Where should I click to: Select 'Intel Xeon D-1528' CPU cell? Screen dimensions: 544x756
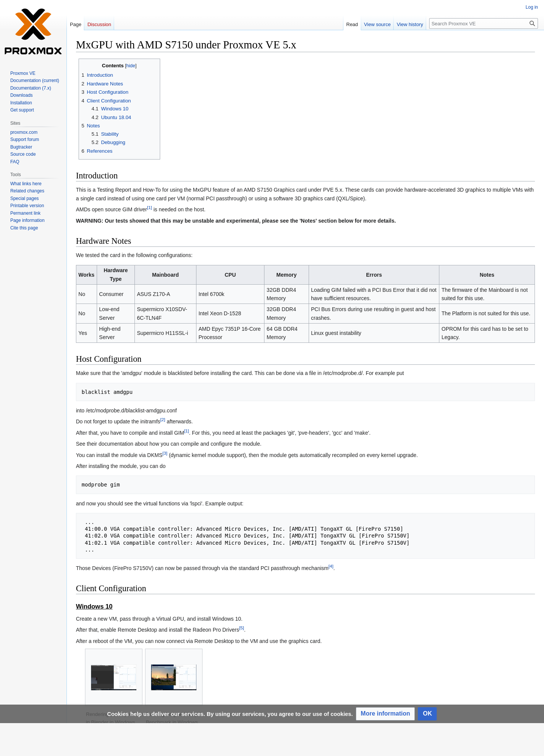(230, 313)
